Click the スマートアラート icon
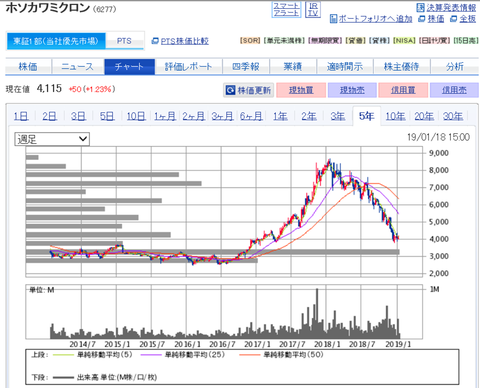 pyautogui.click(x=286, y=10)
